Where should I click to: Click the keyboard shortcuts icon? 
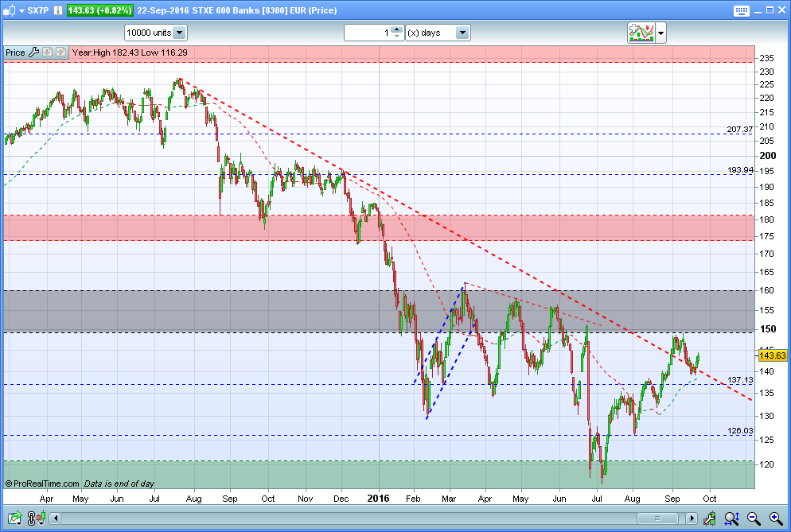point(741,10)
